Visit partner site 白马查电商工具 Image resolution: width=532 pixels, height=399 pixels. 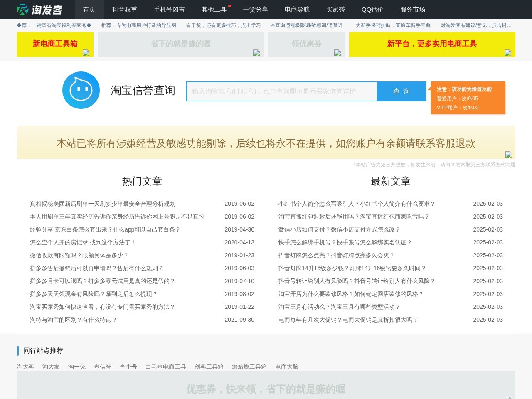point(166,367)
